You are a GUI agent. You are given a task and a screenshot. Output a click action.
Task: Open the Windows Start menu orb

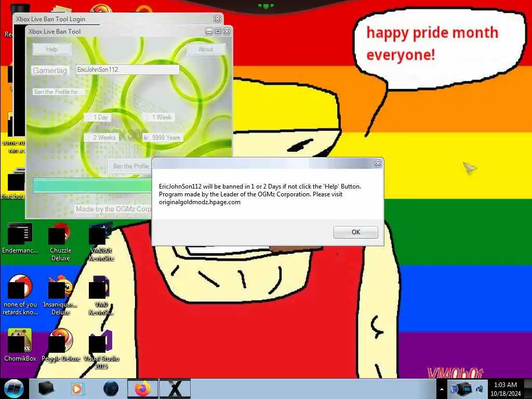pyautogui.click(x=14, y=389)
